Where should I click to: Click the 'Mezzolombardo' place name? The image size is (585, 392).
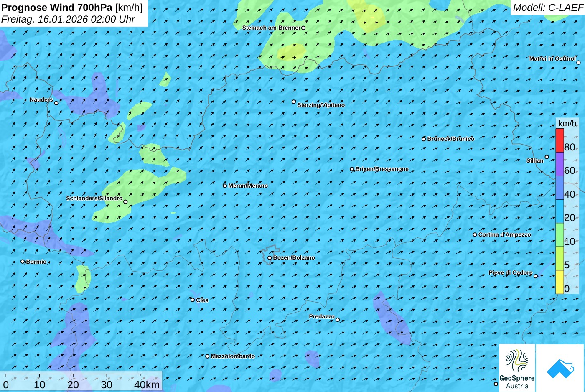point(233,356)
